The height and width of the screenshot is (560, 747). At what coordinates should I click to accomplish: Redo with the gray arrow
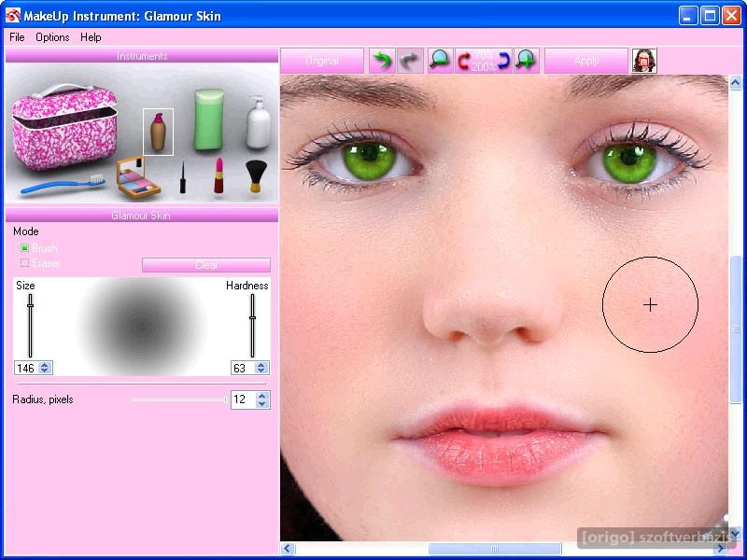[x=410, y=61]
